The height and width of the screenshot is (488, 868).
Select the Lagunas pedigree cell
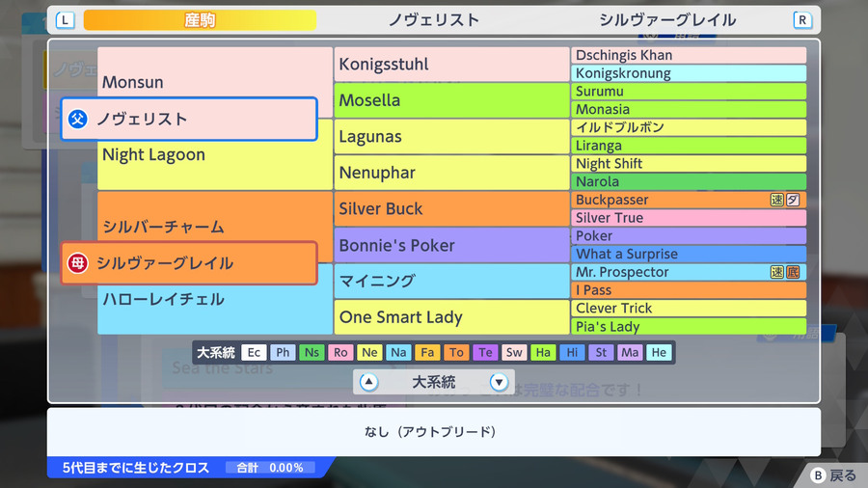[x=451, y=137]
